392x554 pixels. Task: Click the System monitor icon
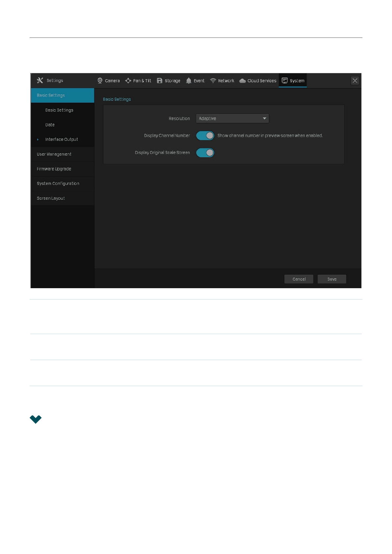coord(285,81)
